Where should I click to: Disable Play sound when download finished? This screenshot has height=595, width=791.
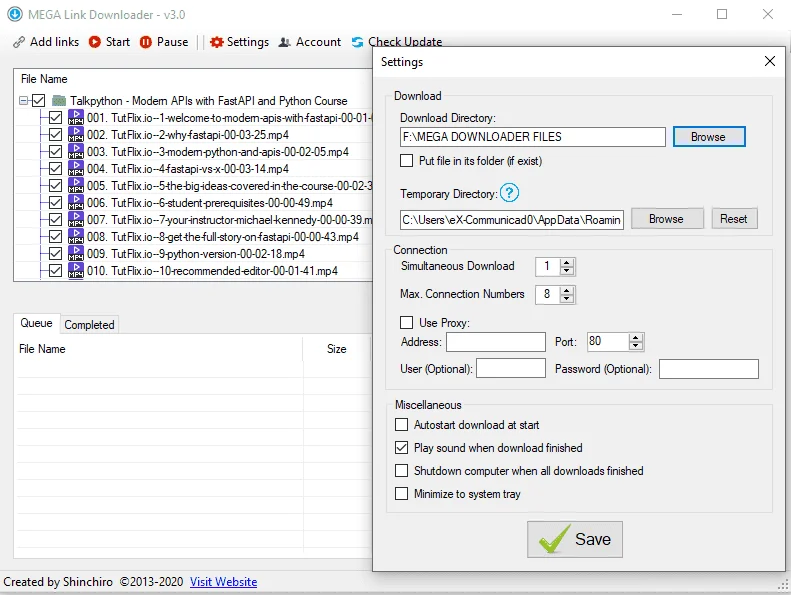click(402, 448)
